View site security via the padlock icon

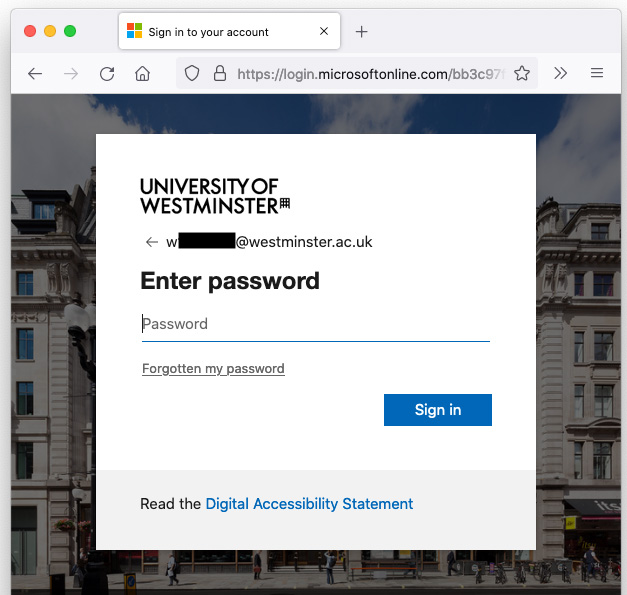220,73
